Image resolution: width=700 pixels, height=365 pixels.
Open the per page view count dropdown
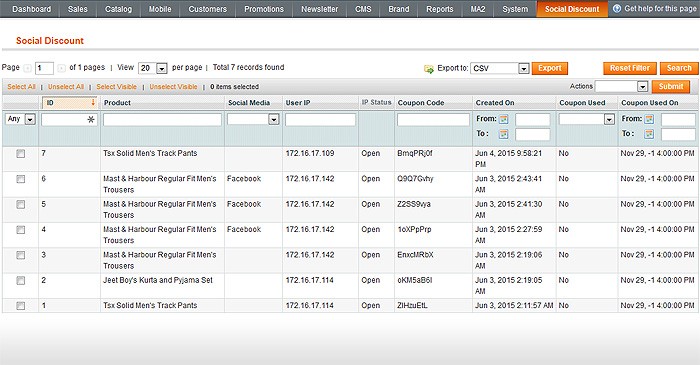pos(153,68)
